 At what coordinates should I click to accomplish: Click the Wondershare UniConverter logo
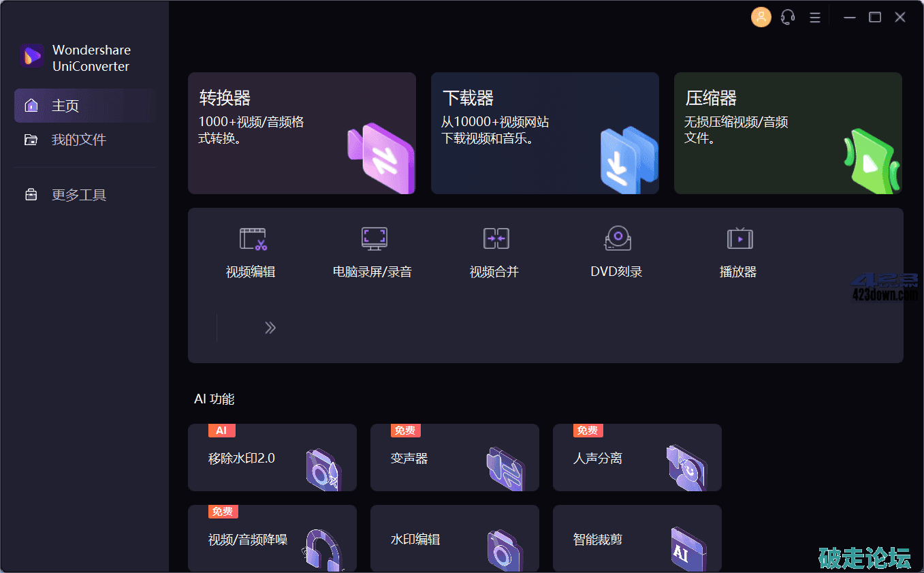(32, 56)
